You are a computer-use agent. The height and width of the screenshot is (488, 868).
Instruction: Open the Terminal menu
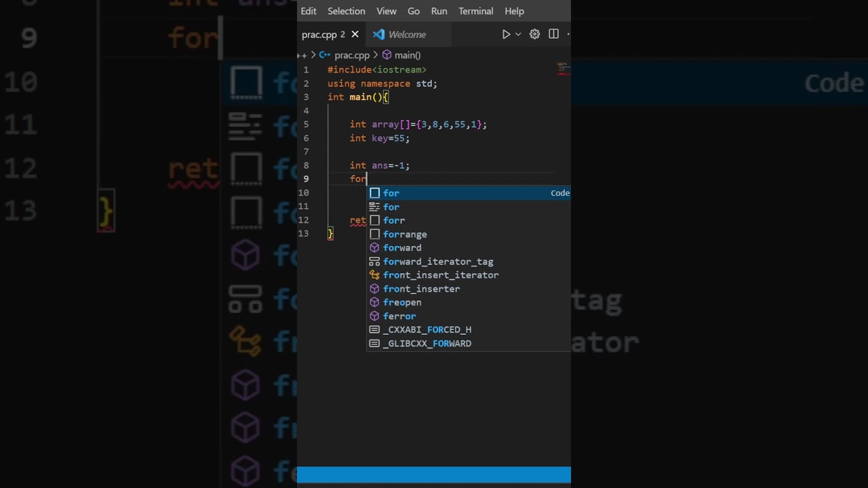click(476, 11)
